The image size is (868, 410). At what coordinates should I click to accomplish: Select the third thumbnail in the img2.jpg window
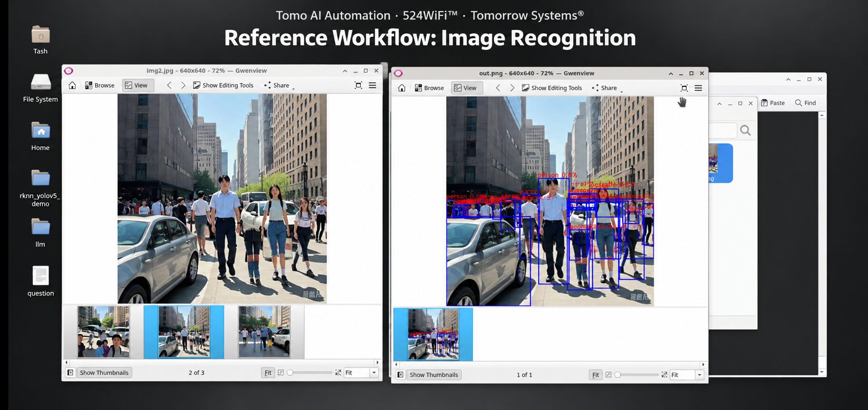coord(264,332)
